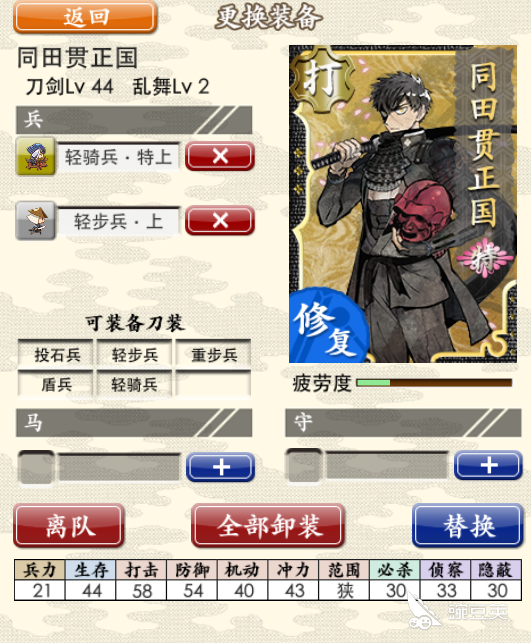The width and height of the screenshot is (531, 643).
Task: Add a charm in the 守 section
Action: tap(488, 465)
